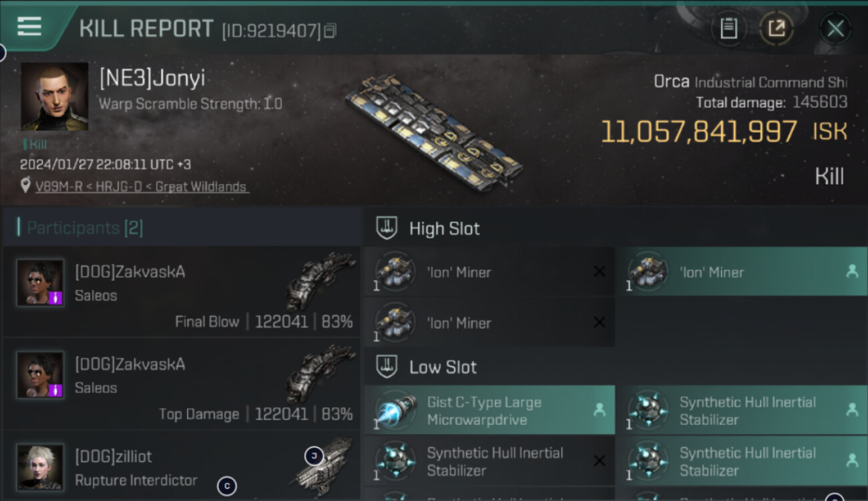
Task: Collapse the Low Slot section
Action: click(x=443, y=367)
